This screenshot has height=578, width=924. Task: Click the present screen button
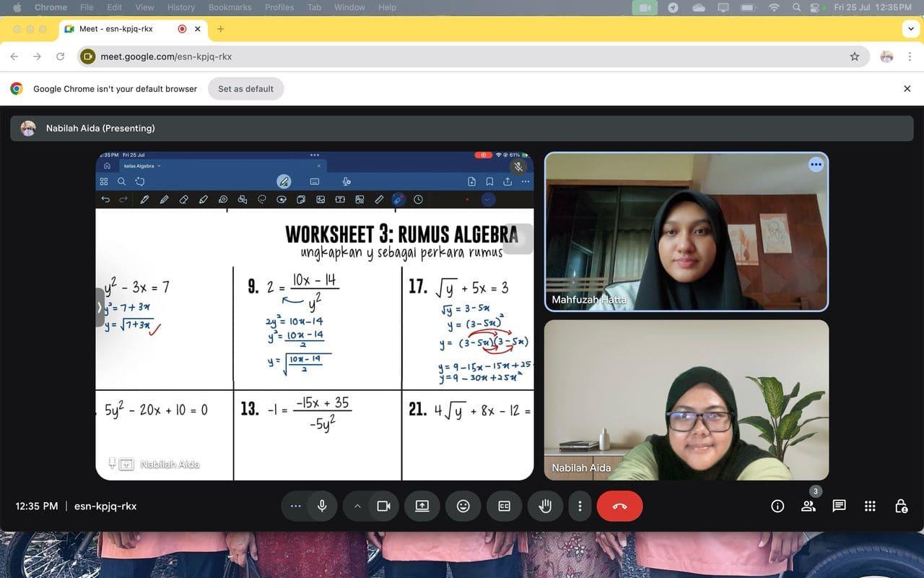click(x=422, y=506)
